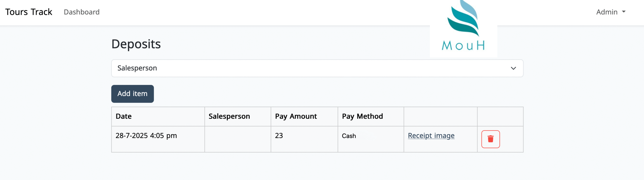
Task: Click the small caret beside Admin
Action: click(x=624, y=12)
